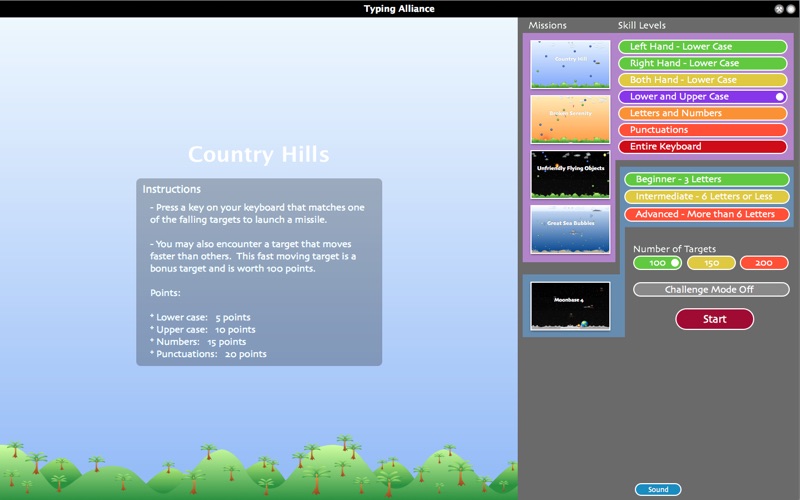The height and width of the screenshot is (500, 800).
Task: Pick the Great Sea Bubbles mission
Action: click(x=570, y=230)
